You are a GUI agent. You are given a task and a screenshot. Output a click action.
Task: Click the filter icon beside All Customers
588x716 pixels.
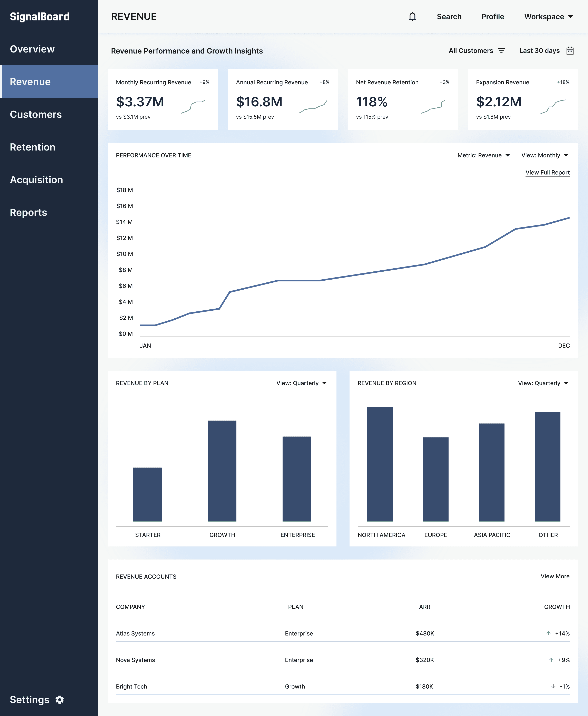coord(501,51)
